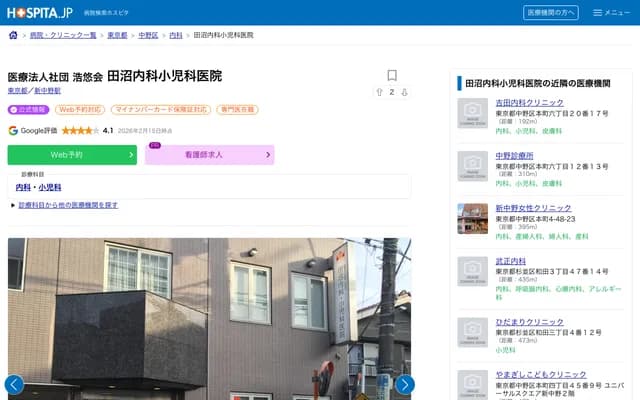640x400 pixels.
Task: Click the 医療機関の方へ button
Action: click(x=551, y=13)
